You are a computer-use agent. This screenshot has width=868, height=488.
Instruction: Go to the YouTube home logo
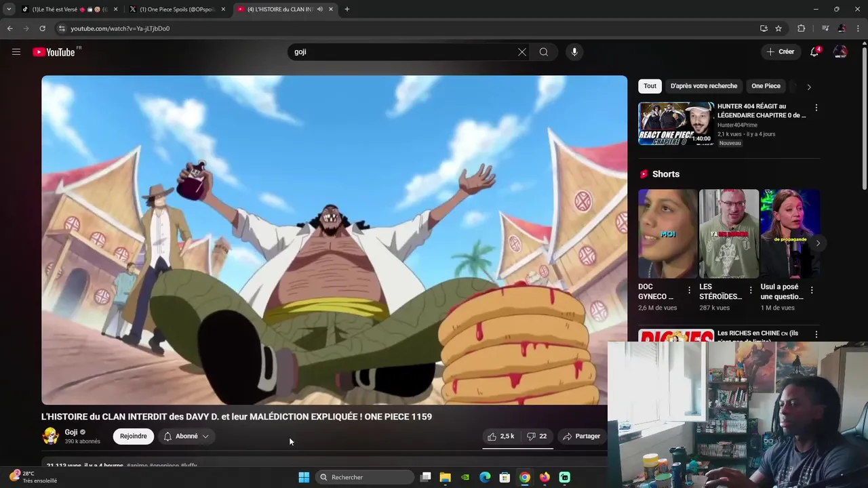point(54,52)
